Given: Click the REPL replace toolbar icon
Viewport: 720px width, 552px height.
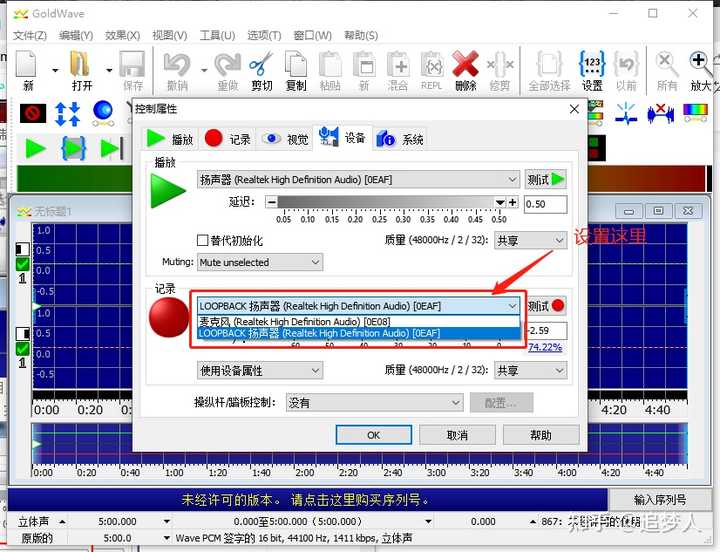Looking at the screenshot, I should coord(432,64).
